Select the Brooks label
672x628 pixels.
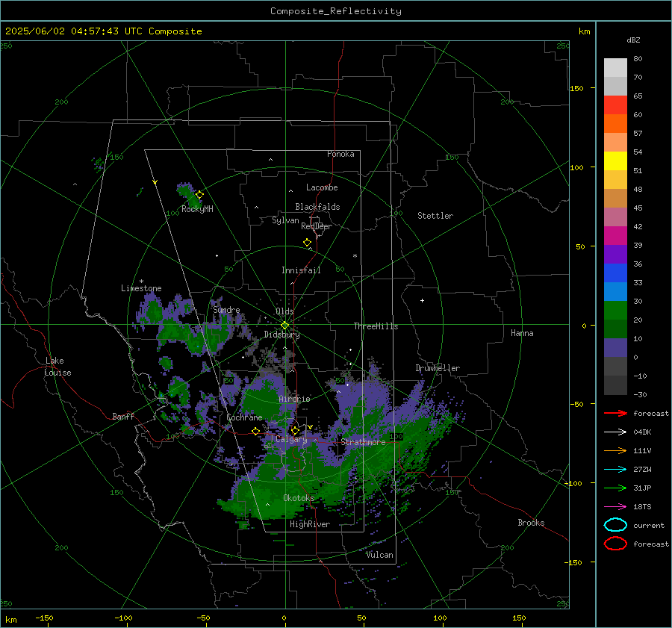pyautogui.click(x=531, y=523)
